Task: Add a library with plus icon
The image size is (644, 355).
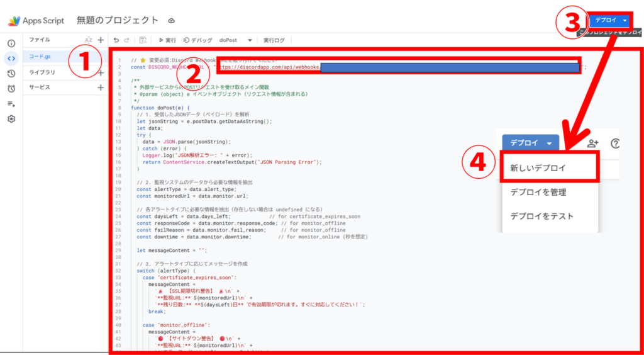Action: click(x=101, y=72)
